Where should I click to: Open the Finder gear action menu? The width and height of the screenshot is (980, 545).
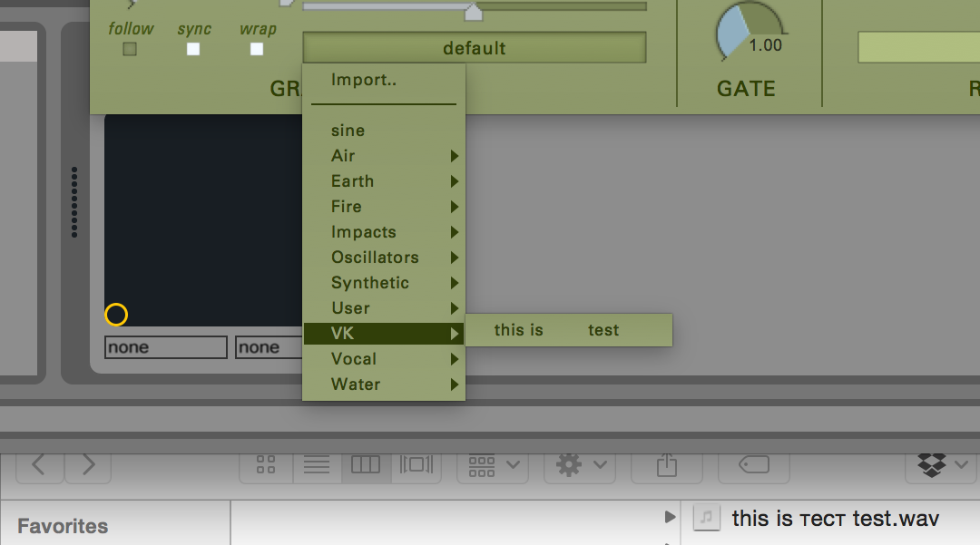tap(580, 465)
